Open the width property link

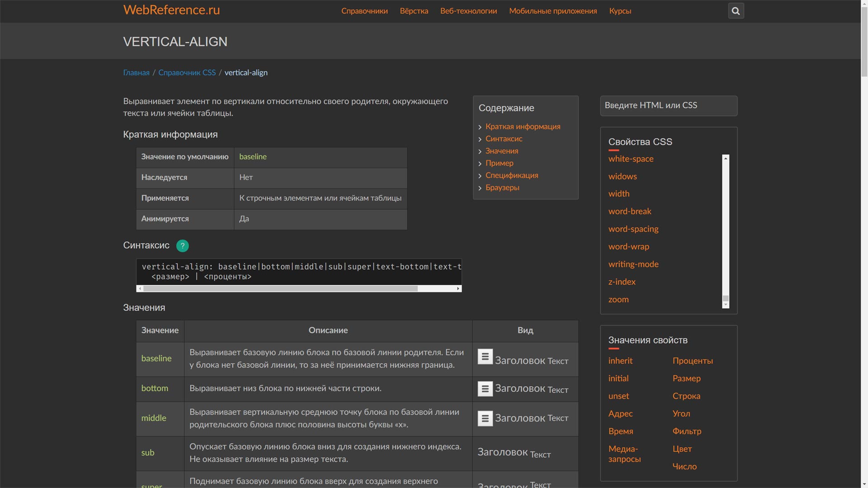(619, 194)
